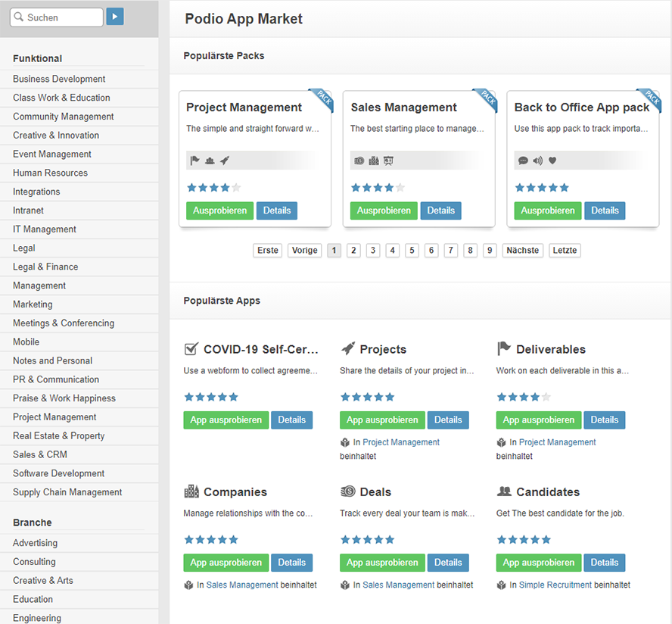This screenshot has height=624, width=672.
Task: Open Details for Sales Management pack
Action: click(440, 211)
